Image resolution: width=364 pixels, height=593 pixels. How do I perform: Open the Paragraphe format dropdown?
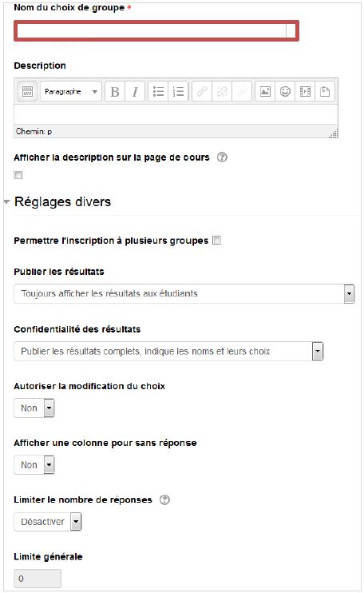pos(71,92)
